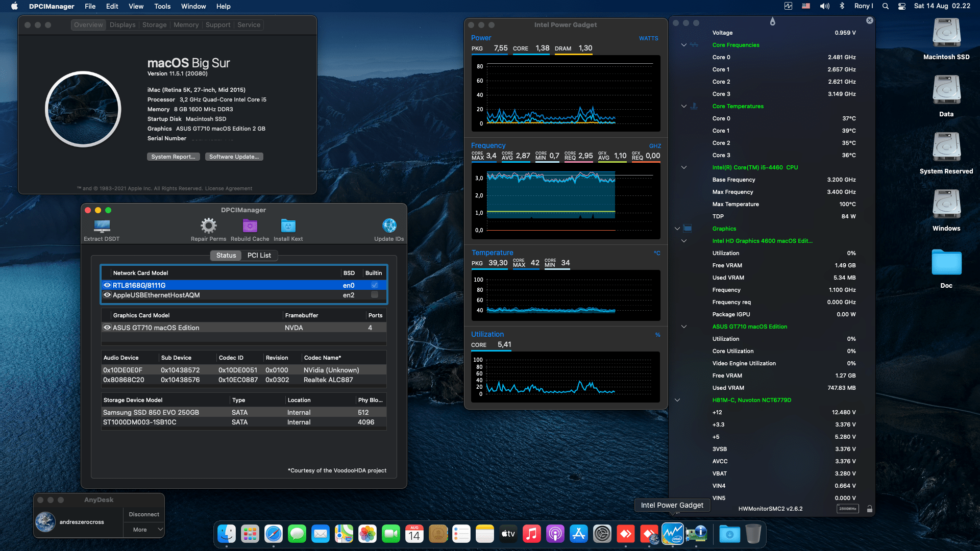The height and width of the screenshot is (551, 980).
Task: Open the Windows desktop drive icon
Action: pos(946,205)
